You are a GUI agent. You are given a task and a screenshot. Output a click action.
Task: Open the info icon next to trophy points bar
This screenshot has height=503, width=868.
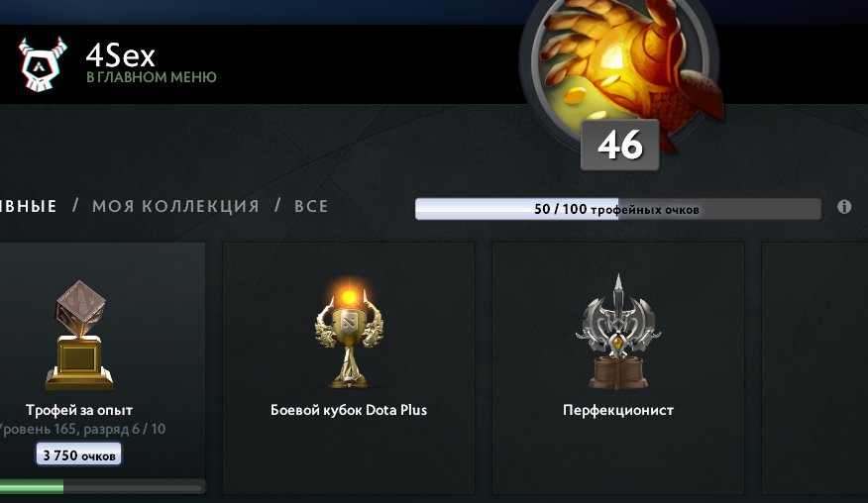pos(844,207)
